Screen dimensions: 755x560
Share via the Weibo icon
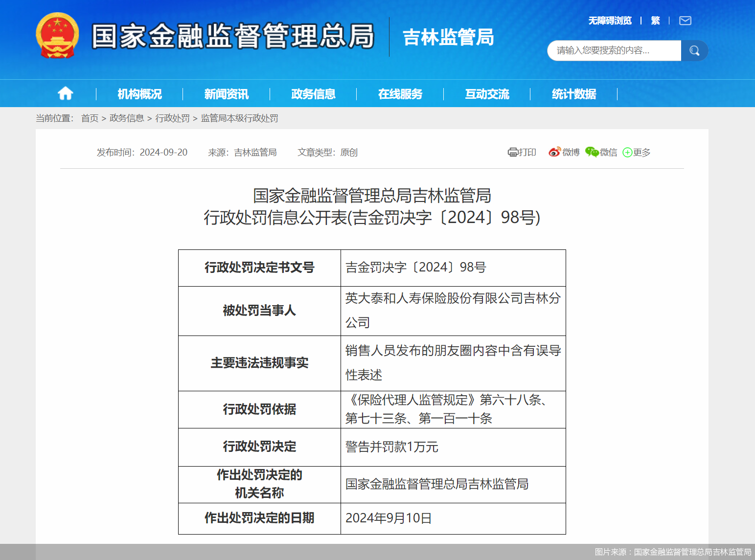point(554,152)
